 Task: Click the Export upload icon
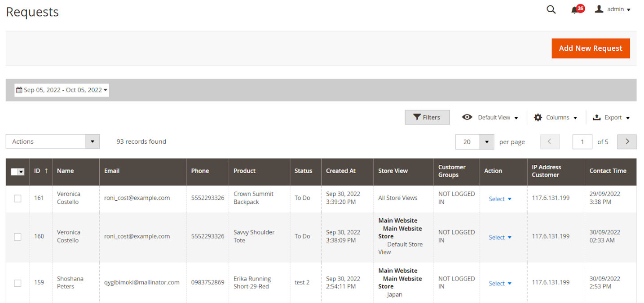click(x=596, y=117)
